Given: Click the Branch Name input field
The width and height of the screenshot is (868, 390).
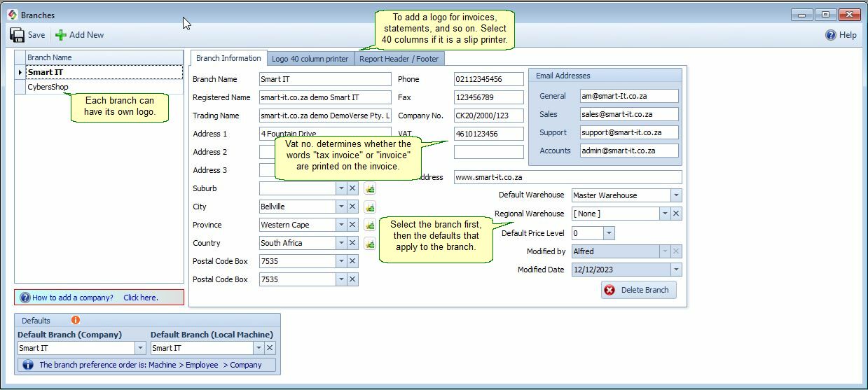Looking at the screenshot, I should point(325,79).
